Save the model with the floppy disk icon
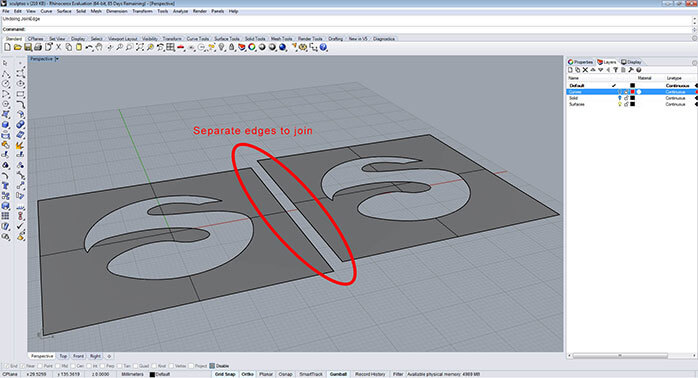 28,47
